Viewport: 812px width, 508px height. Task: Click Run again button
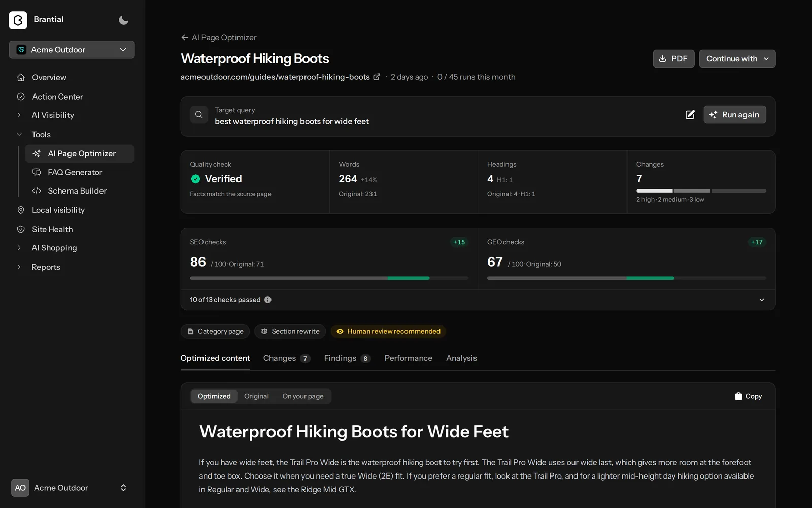[x=735, y=115]
